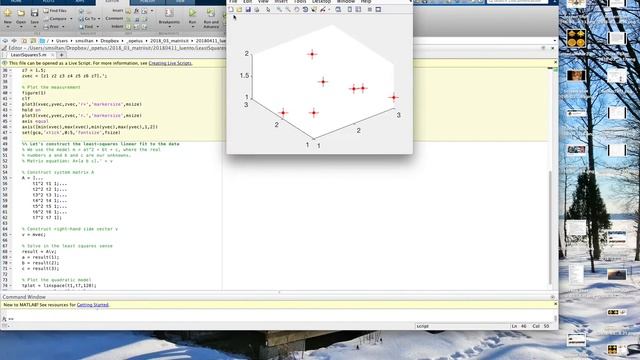Image resolution: width=640 pixels, height=360 pixels.
Task: Click the Dropbox segment in the path bar
Action: coord(109,41)
